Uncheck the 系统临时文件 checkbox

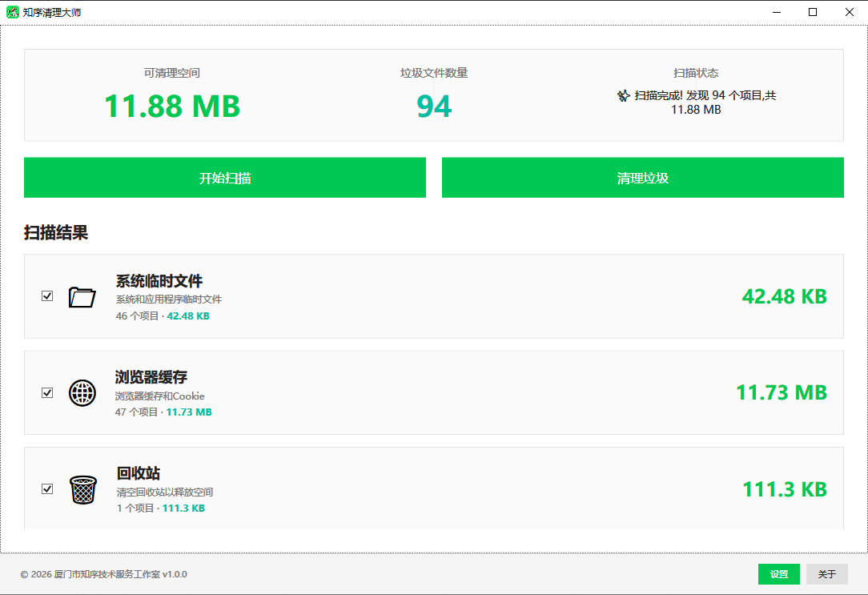point(47,296)
